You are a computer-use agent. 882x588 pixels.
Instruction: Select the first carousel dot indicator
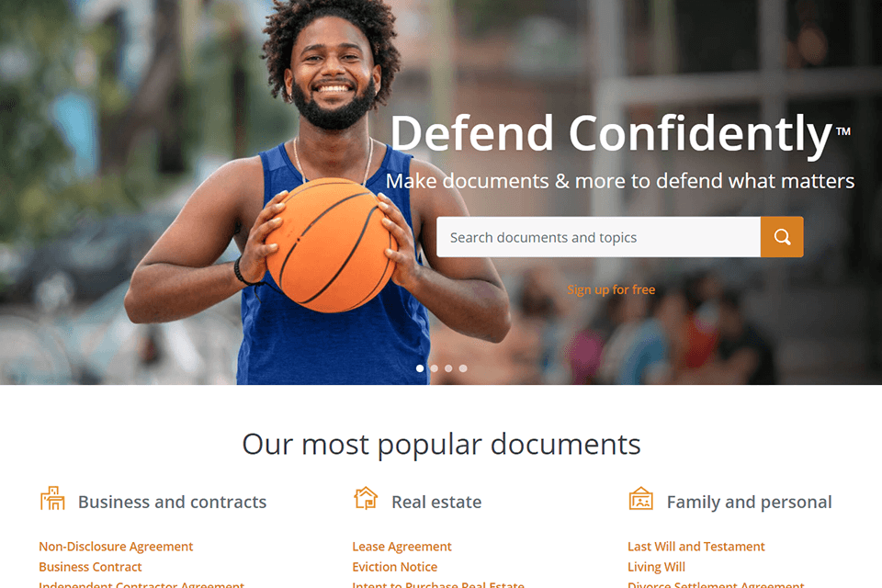click(420, 368)
